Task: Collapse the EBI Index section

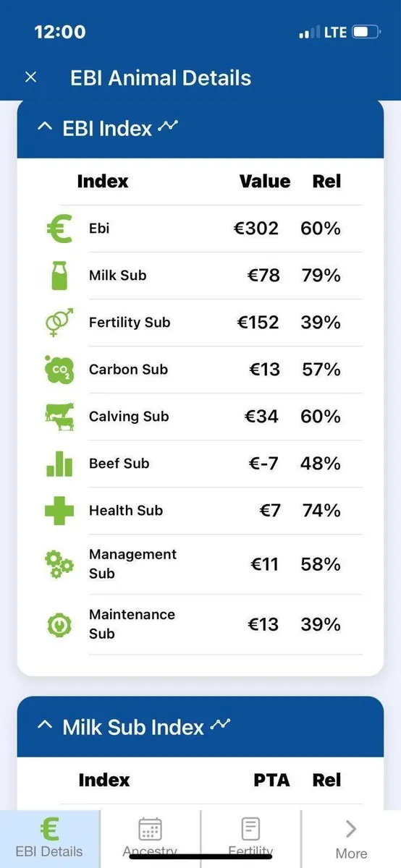Action: 44,128
